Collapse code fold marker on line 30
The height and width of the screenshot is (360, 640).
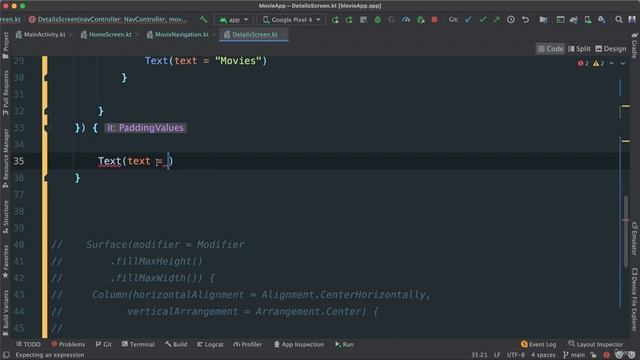[46, 78]
